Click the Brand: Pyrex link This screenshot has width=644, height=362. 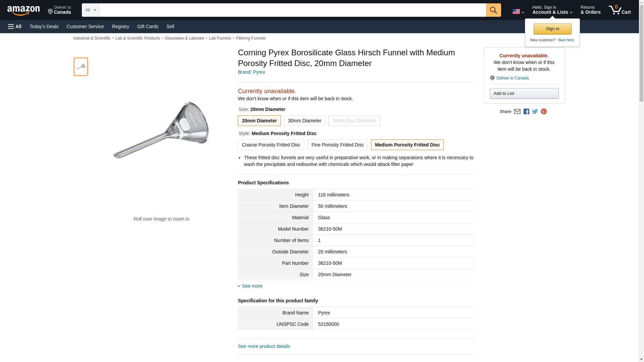click(251, 72)
